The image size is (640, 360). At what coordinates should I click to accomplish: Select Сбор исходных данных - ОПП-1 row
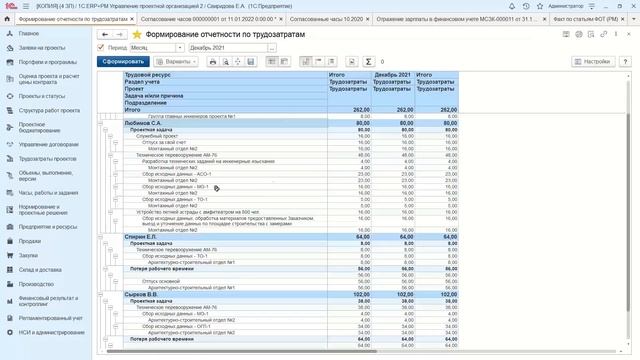pyautogui.click(x=176, y=327)
